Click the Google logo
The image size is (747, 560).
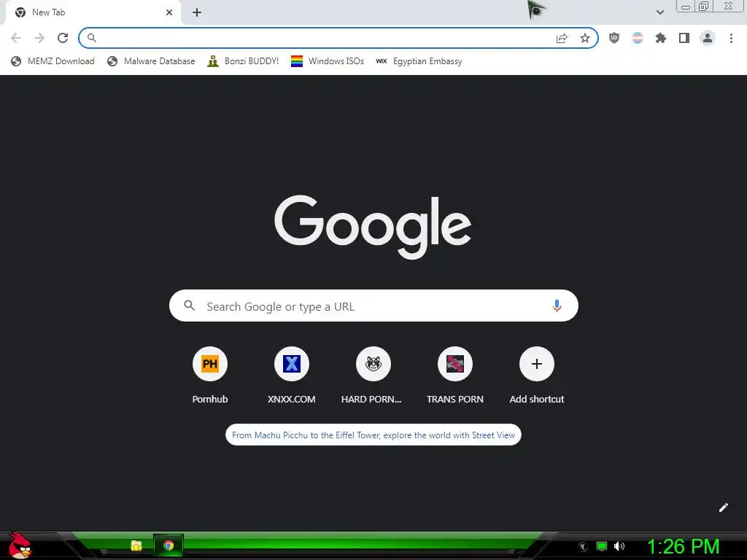click(x=373, y=227)
